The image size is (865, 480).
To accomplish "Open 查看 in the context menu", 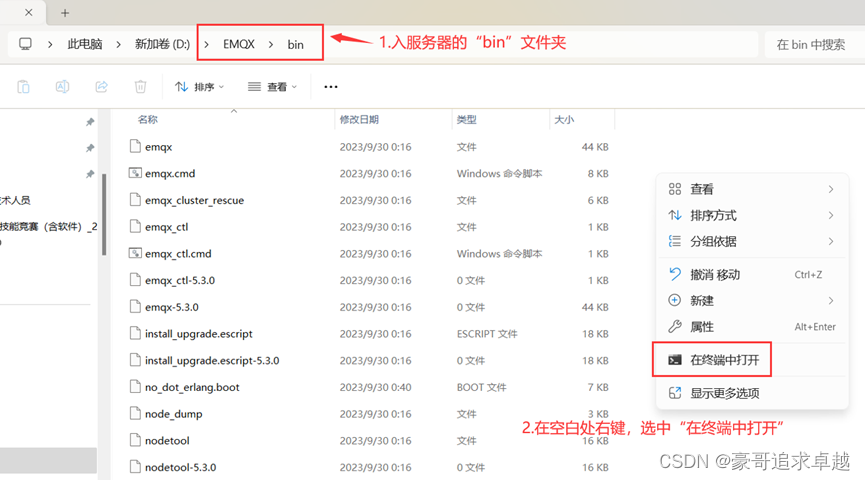I will pos(751,189).
